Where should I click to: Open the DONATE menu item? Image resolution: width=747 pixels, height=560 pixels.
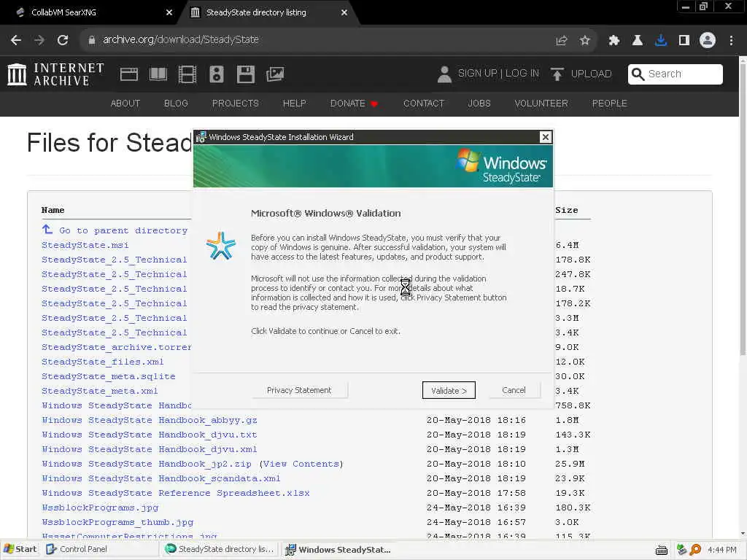pos(354,104)
